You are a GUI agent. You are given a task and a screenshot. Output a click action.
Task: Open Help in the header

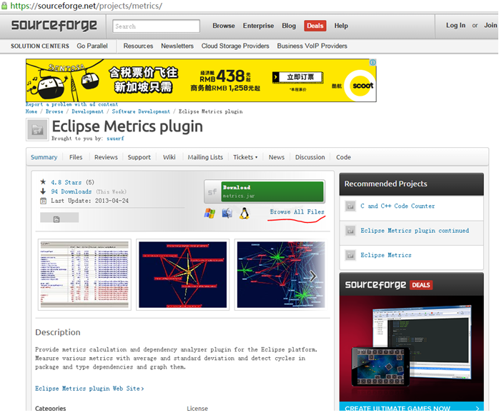pyautogui.click(x=341, y=26)
